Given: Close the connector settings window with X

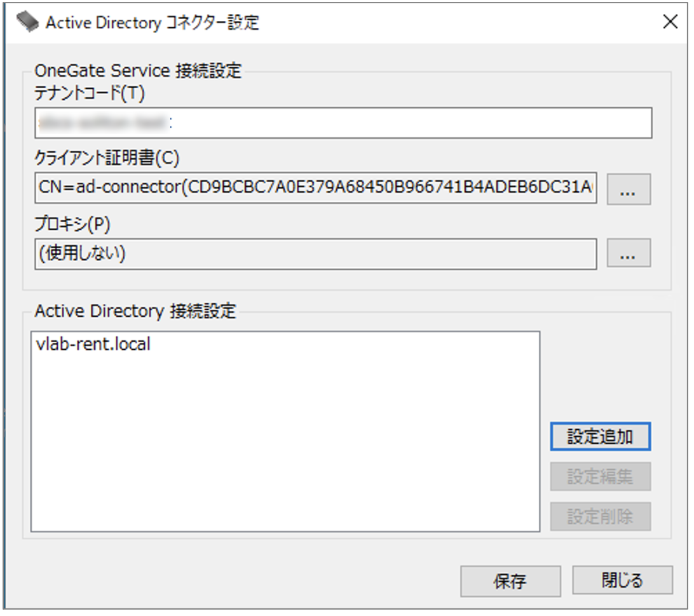Looking at the screenshot, I should [x=669, y=22].
